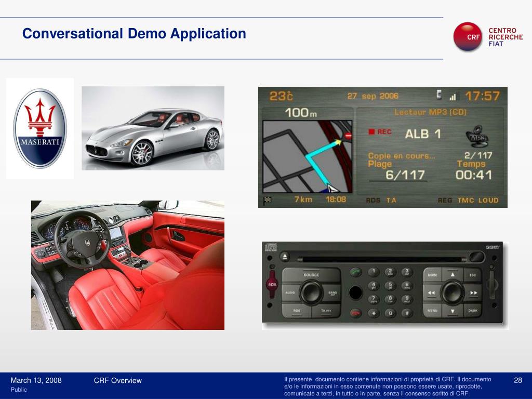Image resolution: width=532 pixels, height=399 pixels.
Task: Push the RDS button on the radio
Action: coord(297,311)
